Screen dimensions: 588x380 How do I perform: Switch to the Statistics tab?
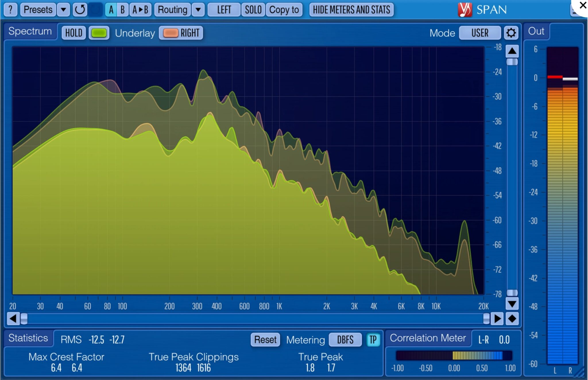[x=28, y=338]
